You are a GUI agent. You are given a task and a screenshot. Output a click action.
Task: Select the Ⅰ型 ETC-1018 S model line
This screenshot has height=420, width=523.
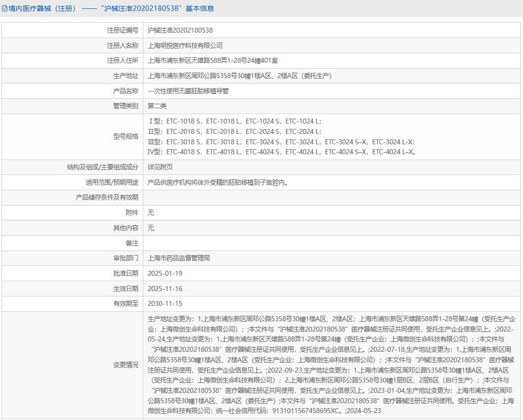pos(235,122)
